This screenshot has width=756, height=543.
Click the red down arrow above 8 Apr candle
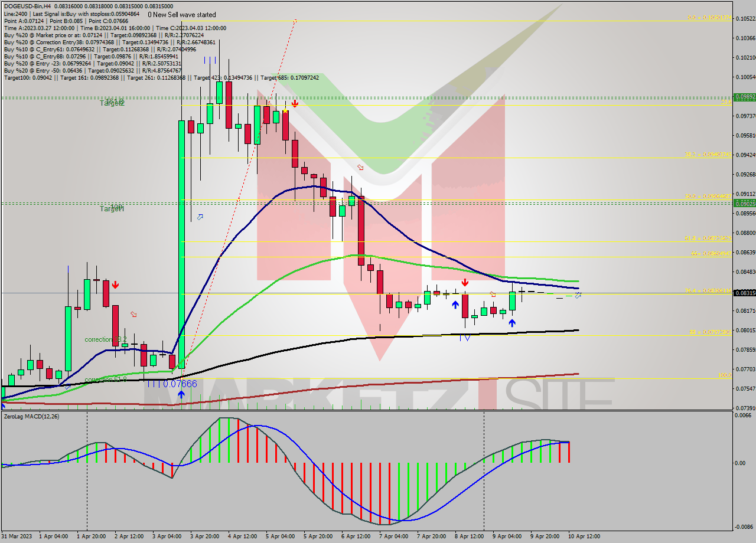pyautogui.click(x=465, y=283)
